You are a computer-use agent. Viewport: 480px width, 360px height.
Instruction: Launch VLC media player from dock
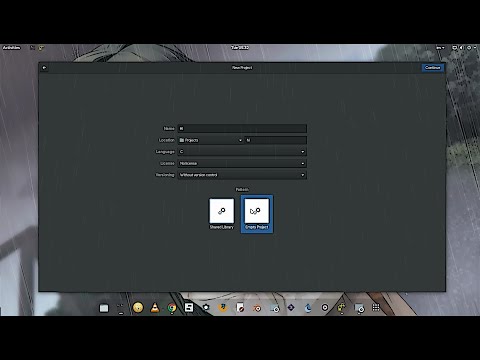[x=155, y=308]
